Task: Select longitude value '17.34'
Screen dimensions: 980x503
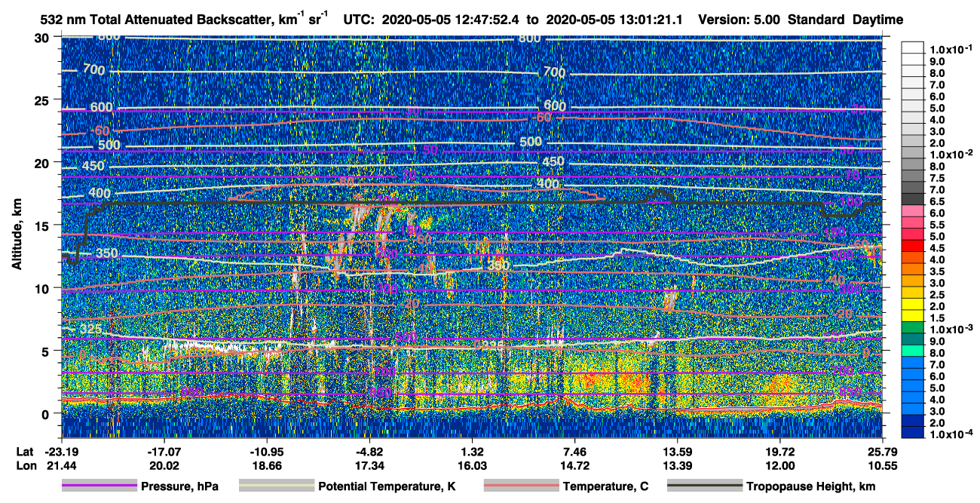Action: click(x=369, y=465)
